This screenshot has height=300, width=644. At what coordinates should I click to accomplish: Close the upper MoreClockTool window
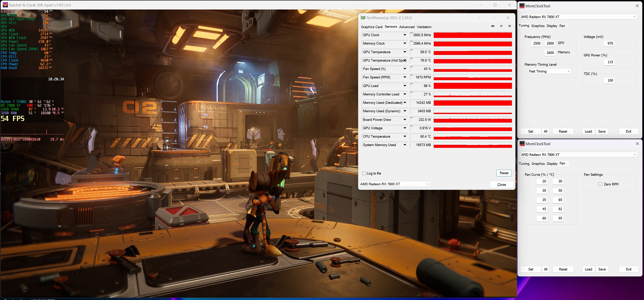click(x=637, y=6)
